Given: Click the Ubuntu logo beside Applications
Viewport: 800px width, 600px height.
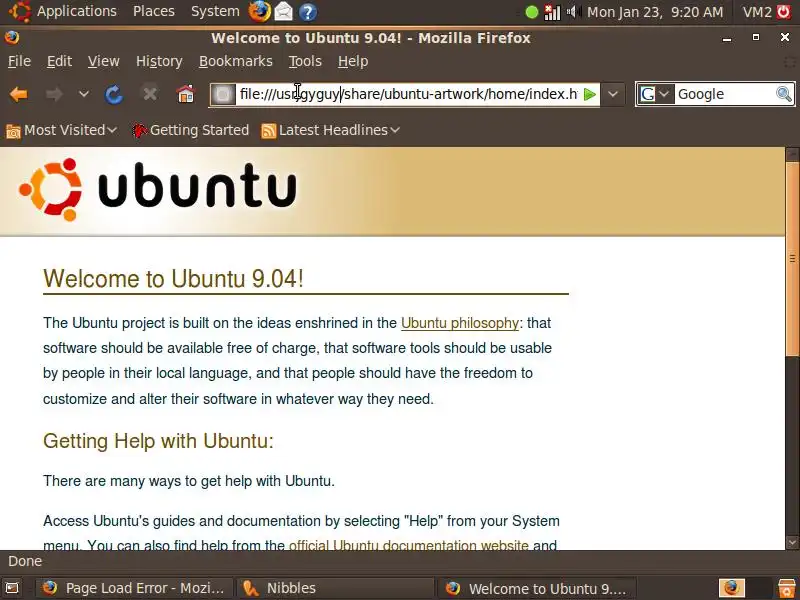Looking at the screenshot, I should pyautogui.click(x=19, y=11).
